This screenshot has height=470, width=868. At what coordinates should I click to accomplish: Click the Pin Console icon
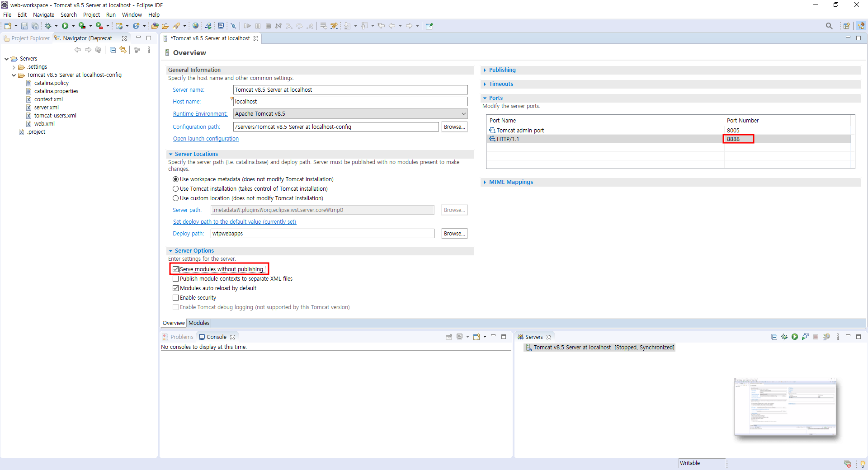click(449, 337)
